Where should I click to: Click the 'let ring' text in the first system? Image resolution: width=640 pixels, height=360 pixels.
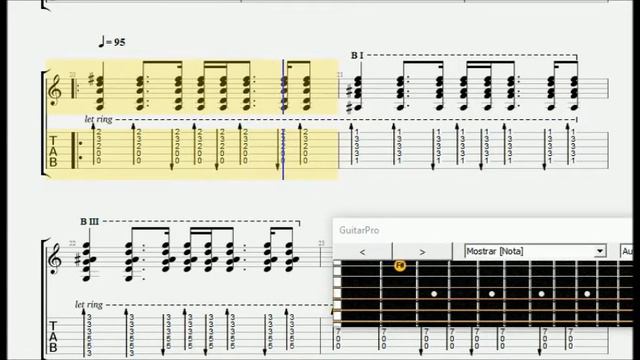point(98,119)
